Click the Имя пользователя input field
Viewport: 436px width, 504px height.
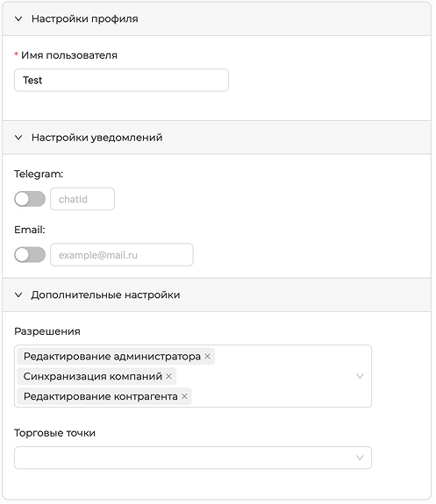coord(121,80)
